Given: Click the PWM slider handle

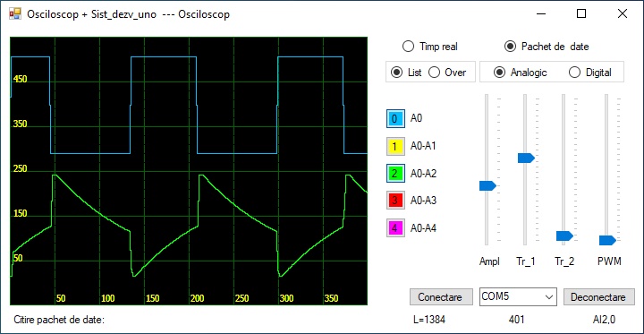Looking at the screenshot, I should pos(607,240).
